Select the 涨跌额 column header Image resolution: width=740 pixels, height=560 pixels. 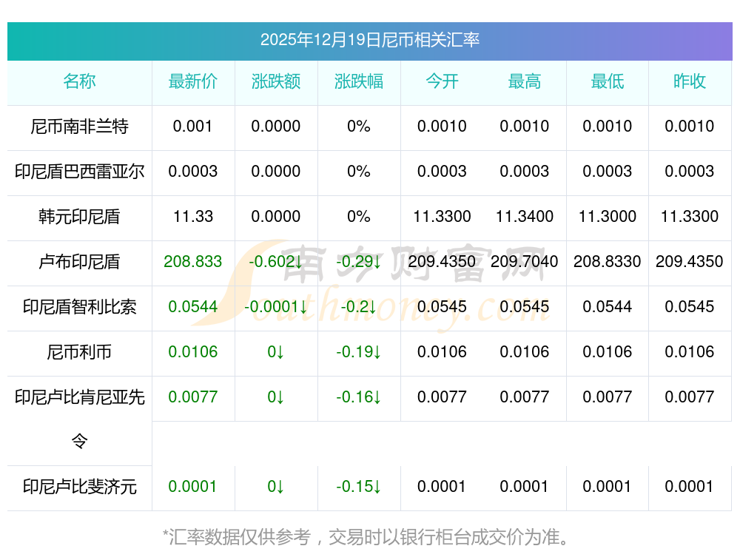click(x=276, y=81)
